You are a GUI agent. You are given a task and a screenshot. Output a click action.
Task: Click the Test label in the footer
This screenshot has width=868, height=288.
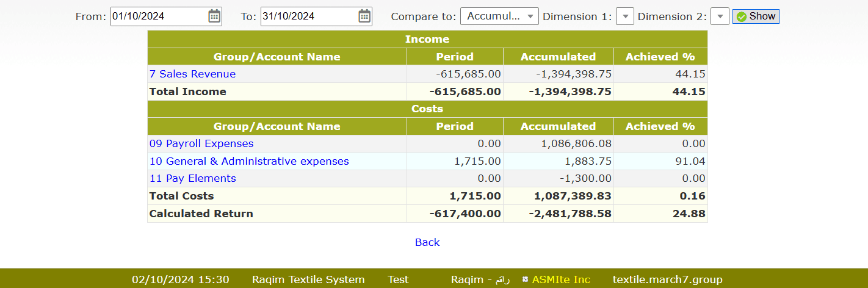pyautogui.click(x=398, y=279)
